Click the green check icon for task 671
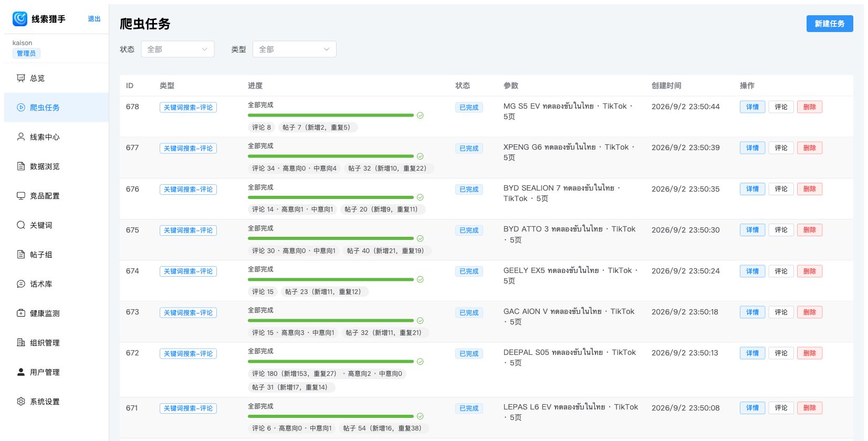868x441 pixels. pyautogui.click(x=420, y=416)
